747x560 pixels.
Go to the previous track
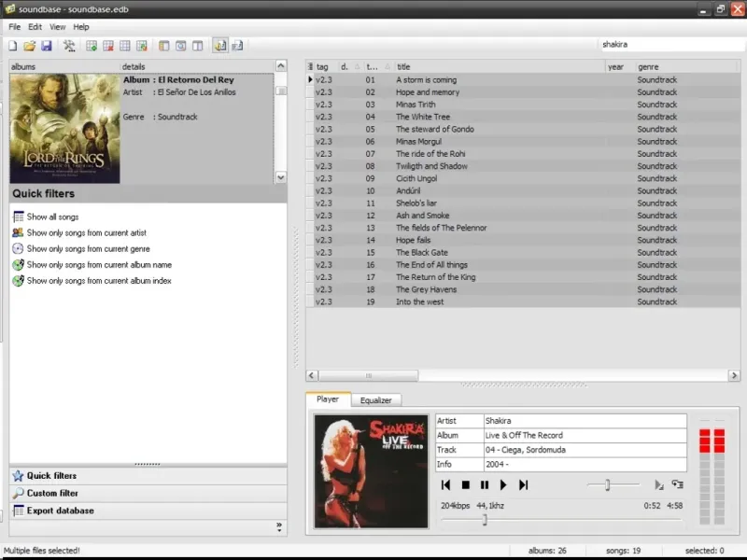tap(446, 484)
